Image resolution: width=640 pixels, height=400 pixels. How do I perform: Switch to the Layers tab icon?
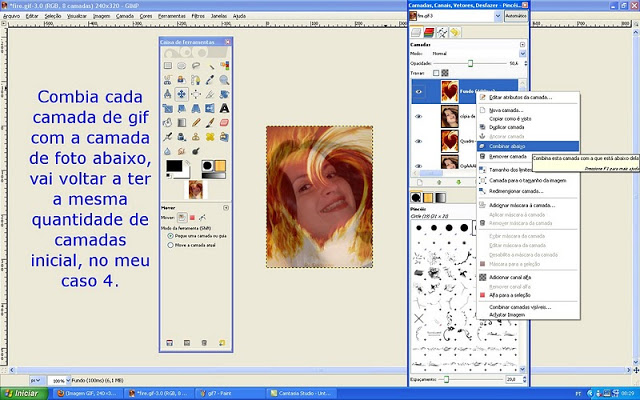pos(417,33)
